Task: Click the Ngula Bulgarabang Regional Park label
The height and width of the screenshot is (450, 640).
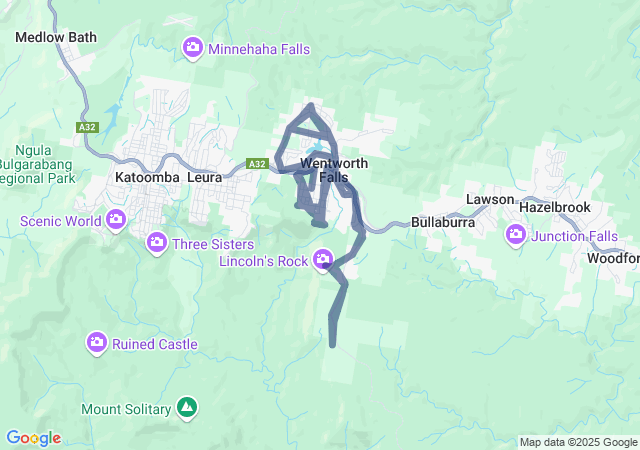Action: click(x=38, y=165)
